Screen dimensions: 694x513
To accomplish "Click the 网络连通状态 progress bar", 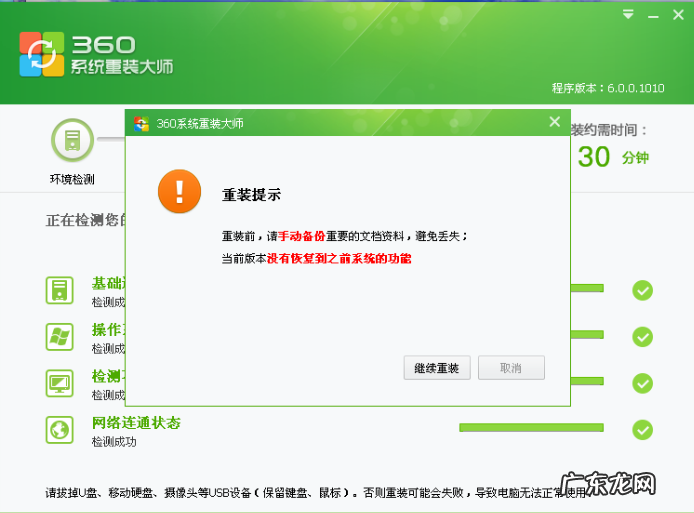I will 532,427.
